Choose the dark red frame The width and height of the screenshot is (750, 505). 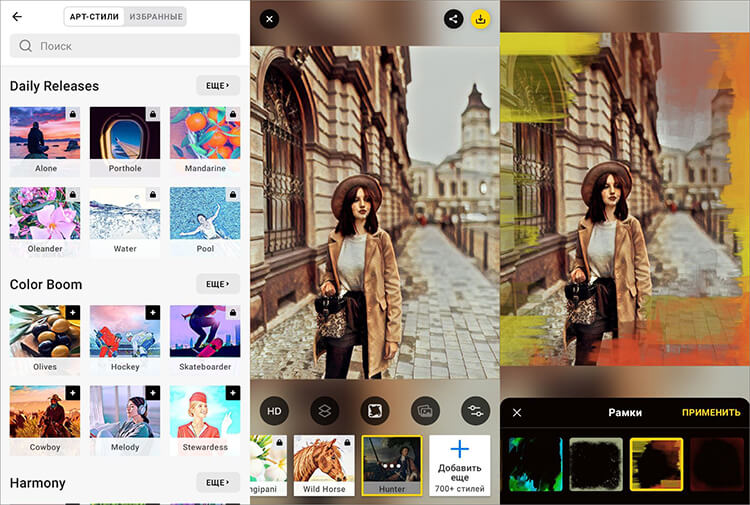717,464
